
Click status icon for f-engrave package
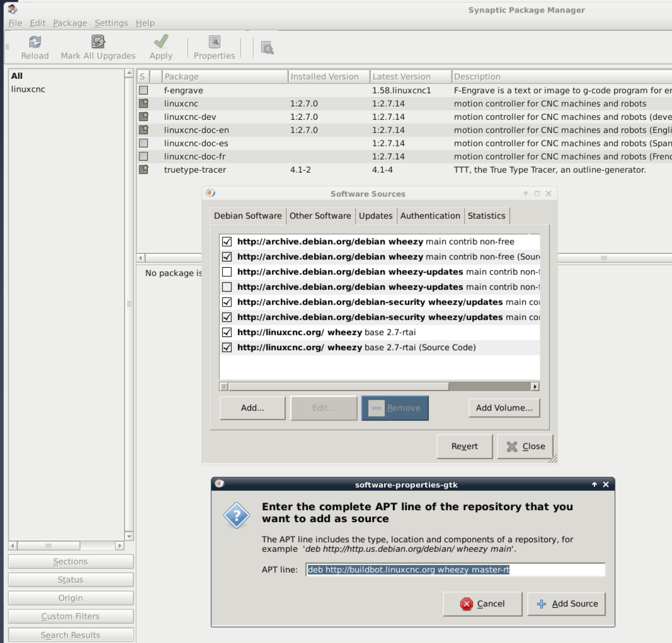coord(143,90)
